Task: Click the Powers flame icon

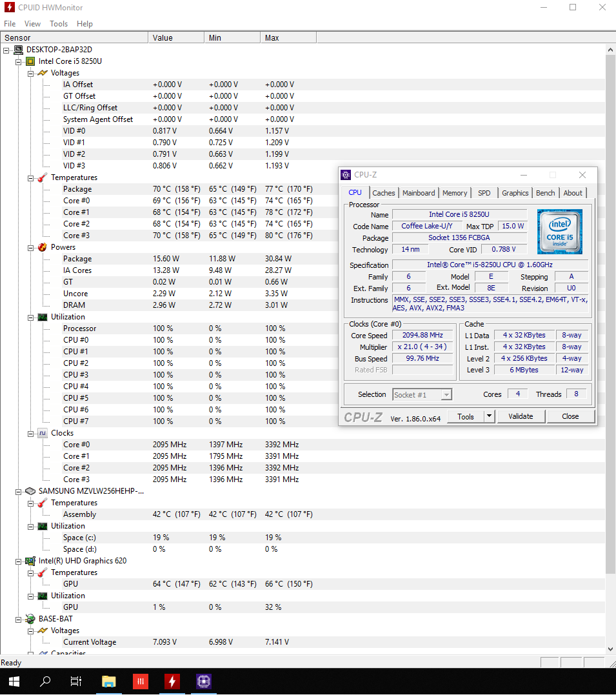Action: pyautogui.click(x=43, y=247)
